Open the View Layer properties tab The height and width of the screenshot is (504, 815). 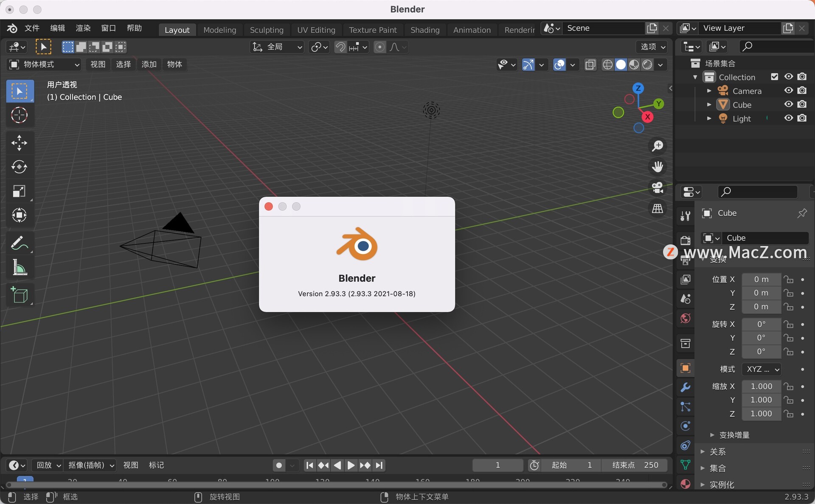pyautogui.click(x=685, y=280)
